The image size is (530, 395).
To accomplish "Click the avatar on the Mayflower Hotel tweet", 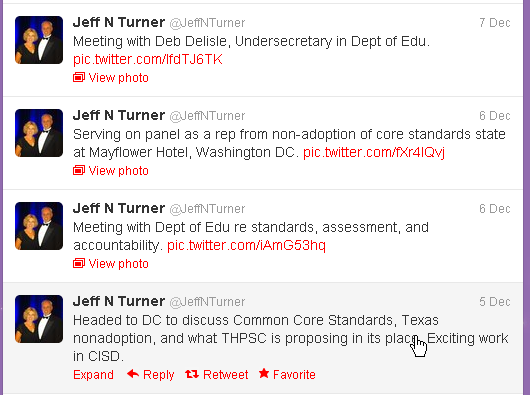I will (x=39, y=133).
